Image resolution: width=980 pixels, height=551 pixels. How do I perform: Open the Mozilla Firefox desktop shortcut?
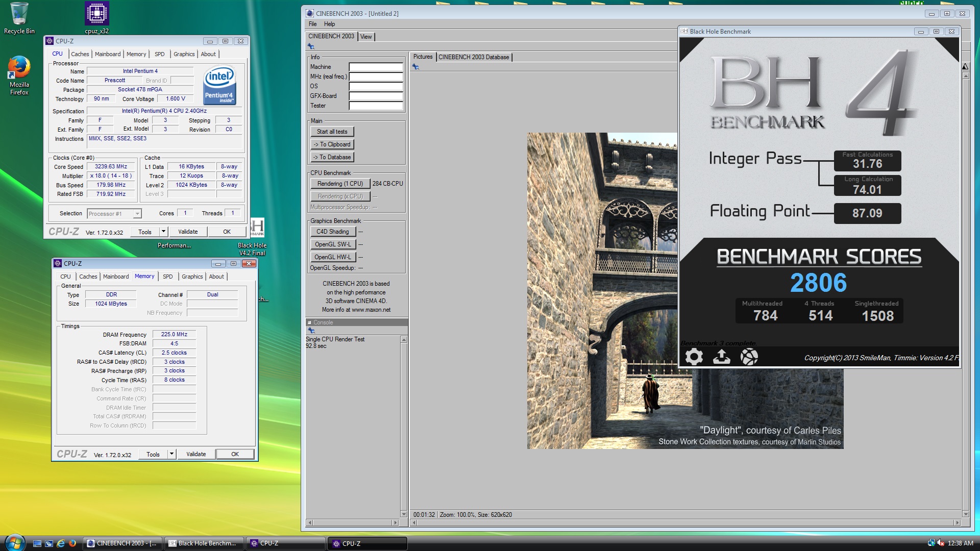tap(19, 76)
